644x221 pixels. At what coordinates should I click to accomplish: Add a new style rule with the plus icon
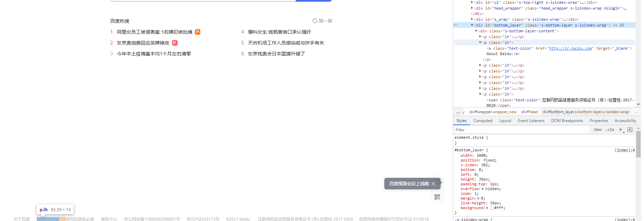click(x=621, y=130)
